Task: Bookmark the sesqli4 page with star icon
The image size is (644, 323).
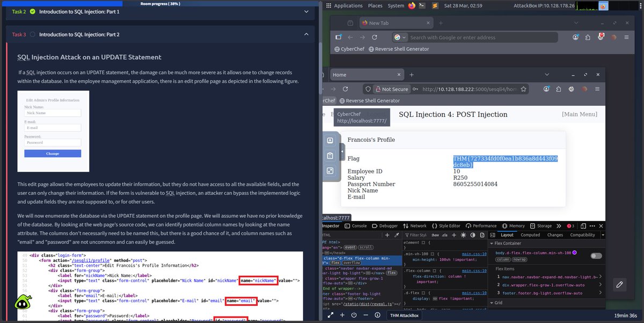Action: coord(523,89)
